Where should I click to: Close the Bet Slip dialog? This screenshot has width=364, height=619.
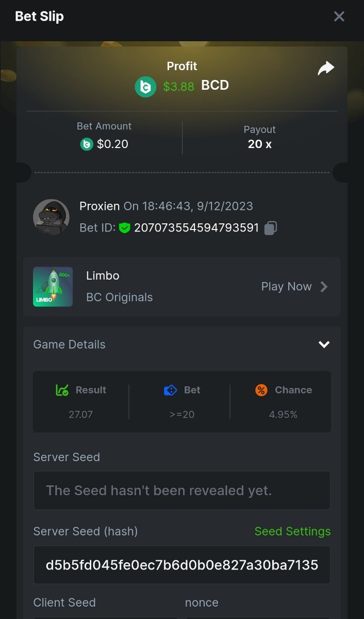[339, 17]
